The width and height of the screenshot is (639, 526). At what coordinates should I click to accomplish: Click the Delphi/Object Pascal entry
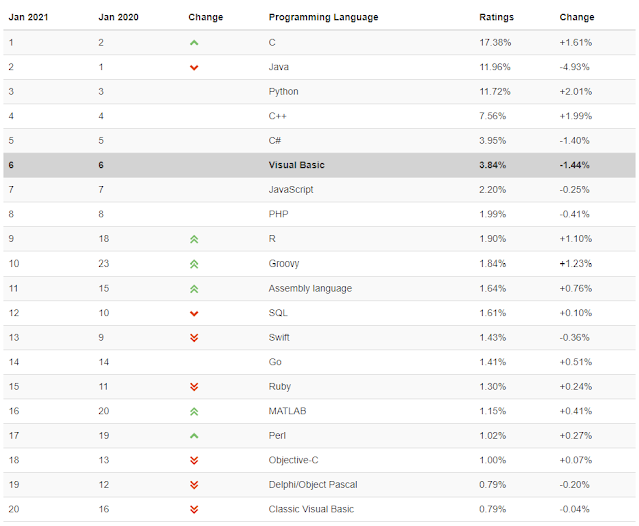click(x=313, y=485)
